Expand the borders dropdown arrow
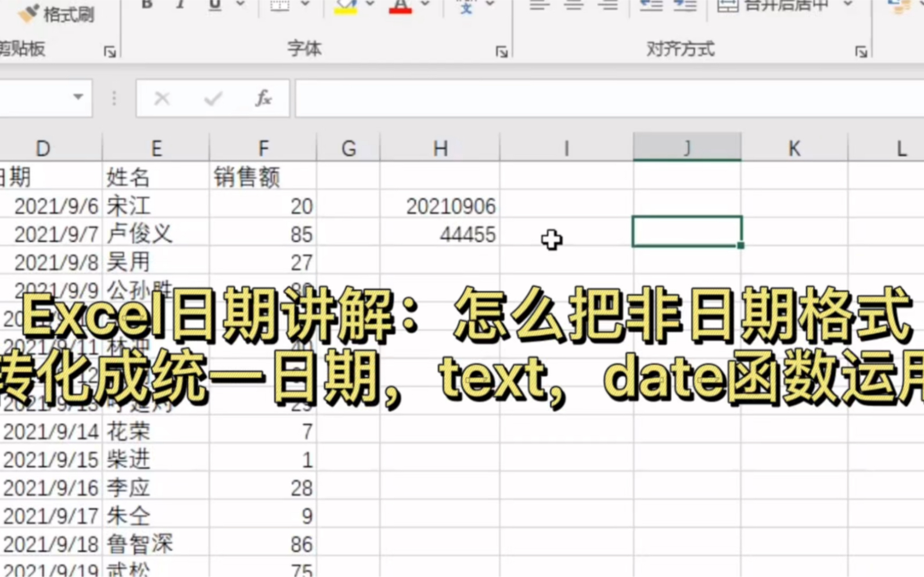 pyautogui.click(x=305, y=5)
